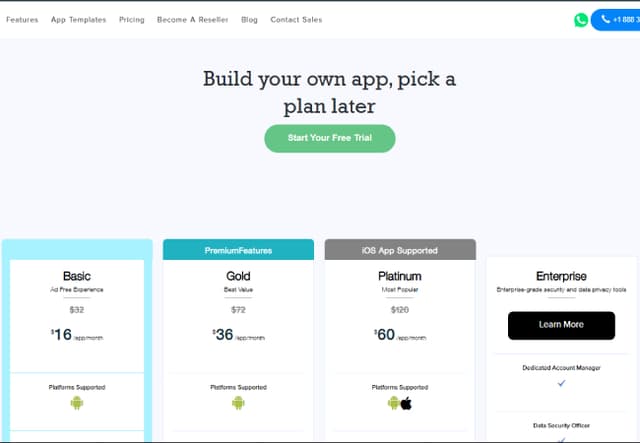This screenshot has width=640, height=443.
Task: Open App Templates in navigation
Action: click(x=78, y=20)
